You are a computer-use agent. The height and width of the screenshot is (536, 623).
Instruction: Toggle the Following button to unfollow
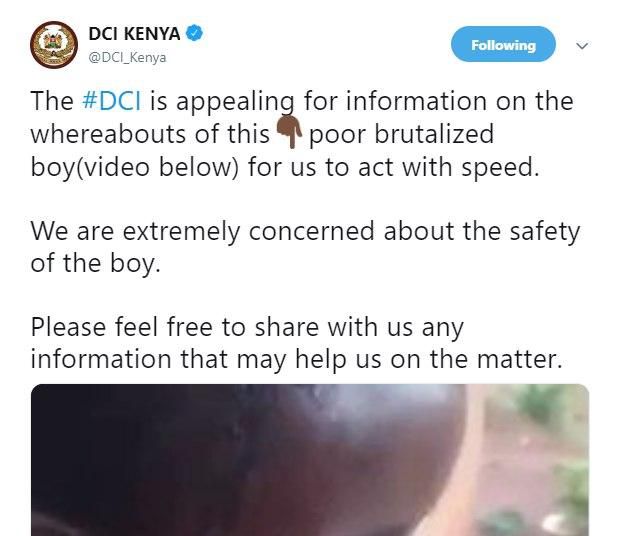click(503, 44)
